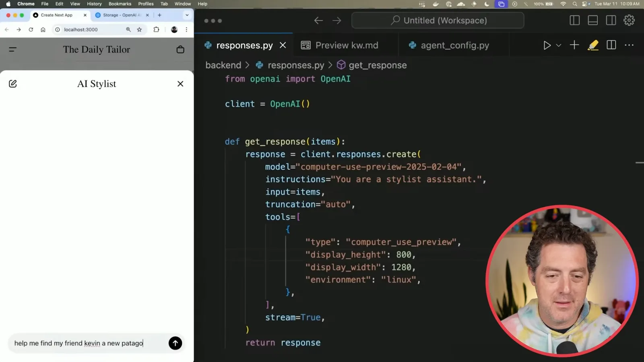644x362 pixels.
Task: Open Chrome three-dot menu
Action: tap(186, 29)
